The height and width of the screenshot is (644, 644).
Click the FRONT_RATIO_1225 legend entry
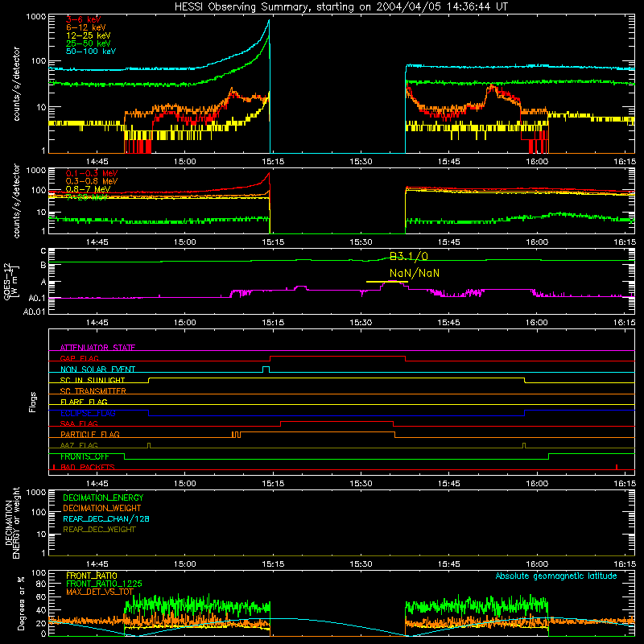pyautogui.click(x=104, y=584)
